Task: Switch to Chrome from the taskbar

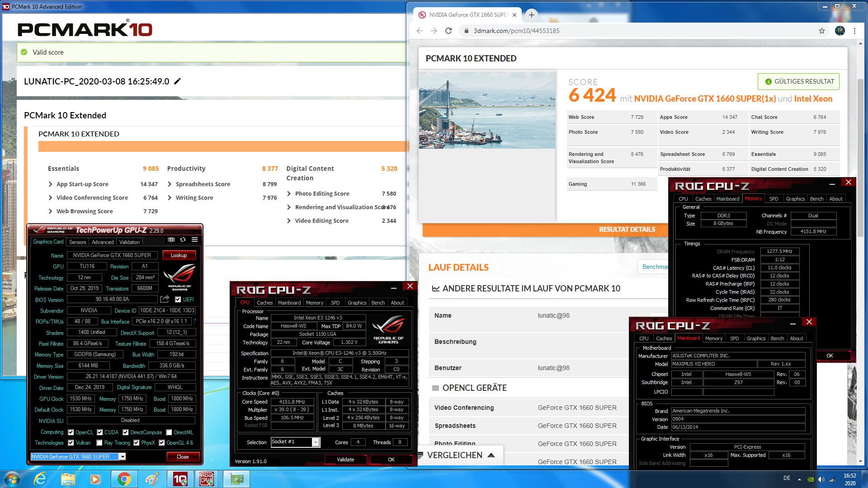Action: click(x=124, y=479)
